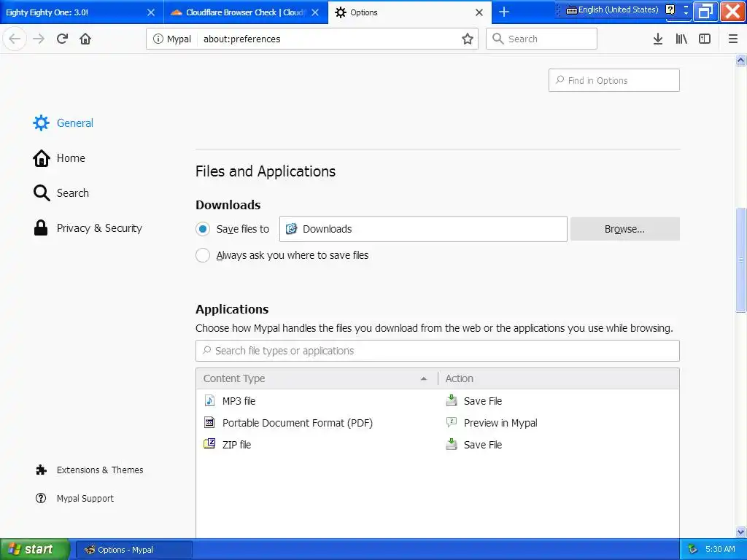Open a new tab with the plus button
The height and width of the screenshot is (560, 747).
coord(504,12)
